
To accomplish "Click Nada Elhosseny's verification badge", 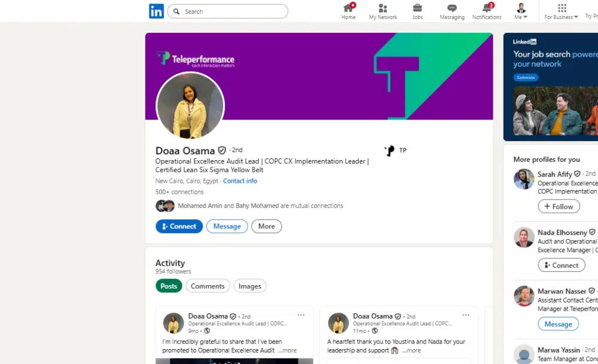I will coord(592,232).
